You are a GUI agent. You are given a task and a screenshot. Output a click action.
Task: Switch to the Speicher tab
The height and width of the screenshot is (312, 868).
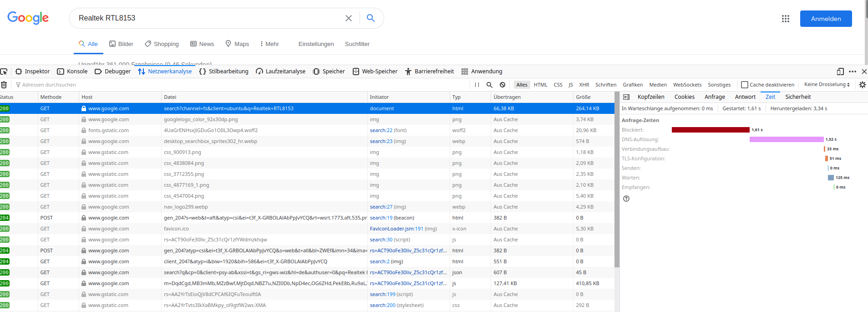(x=329, y=72)
